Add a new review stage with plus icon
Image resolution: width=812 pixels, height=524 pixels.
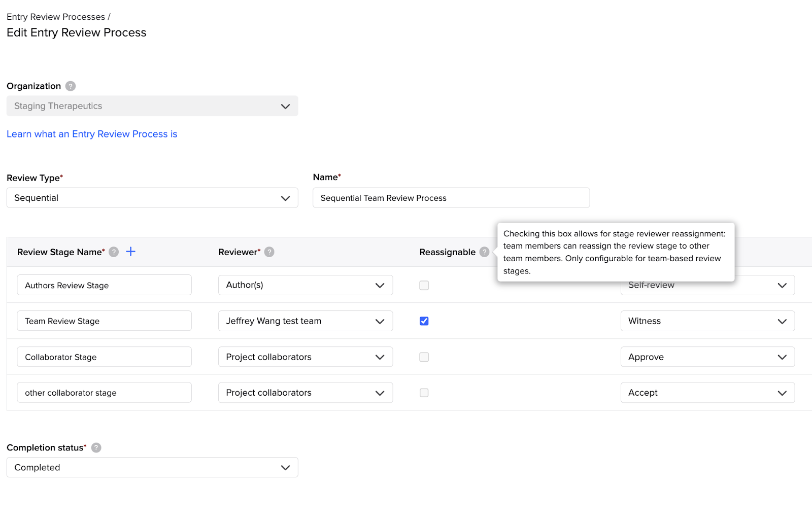click(131, 252)
